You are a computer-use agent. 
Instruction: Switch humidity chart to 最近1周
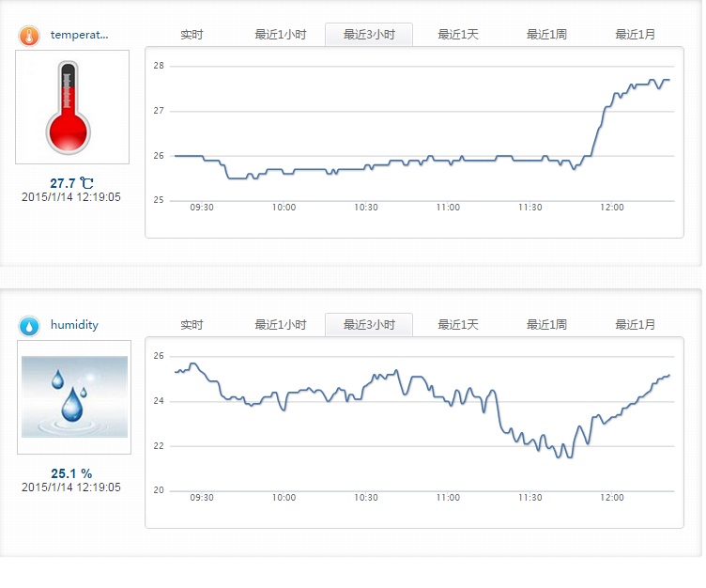[x=546, y=325]
